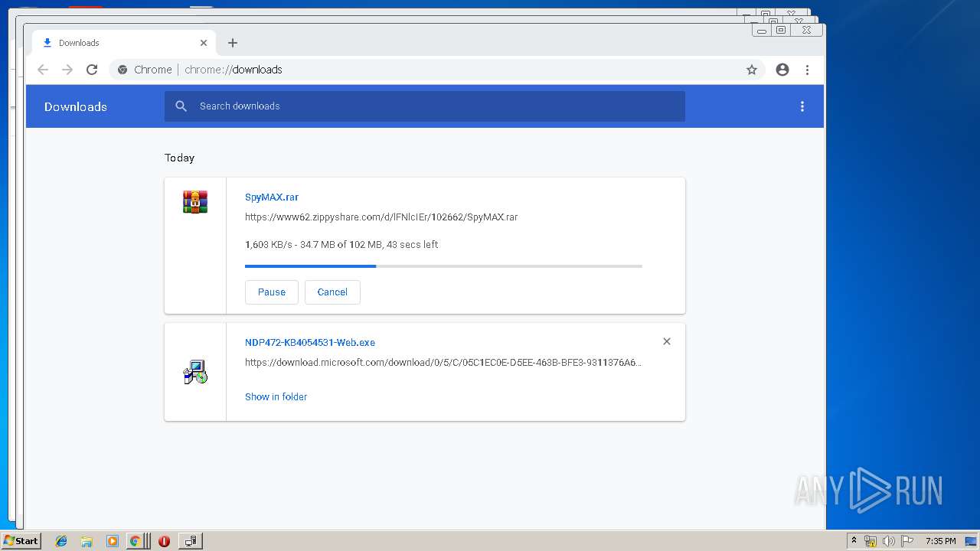Screen dimensions: 980x551
Task: Open SpyMAX.rar file link
Action: [x=272, y=197]
